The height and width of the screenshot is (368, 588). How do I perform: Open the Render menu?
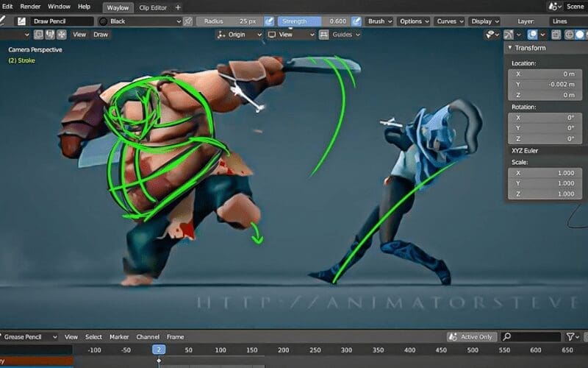30,7
